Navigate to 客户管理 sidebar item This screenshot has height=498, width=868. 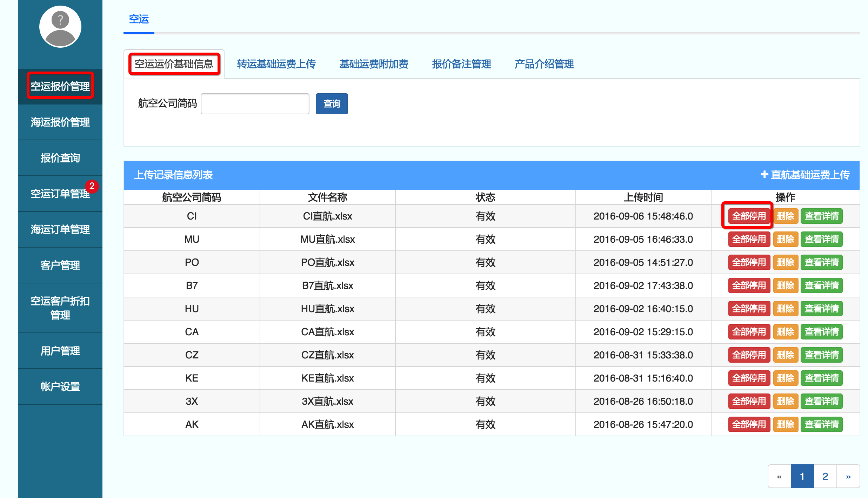click(x=60, y=265)
